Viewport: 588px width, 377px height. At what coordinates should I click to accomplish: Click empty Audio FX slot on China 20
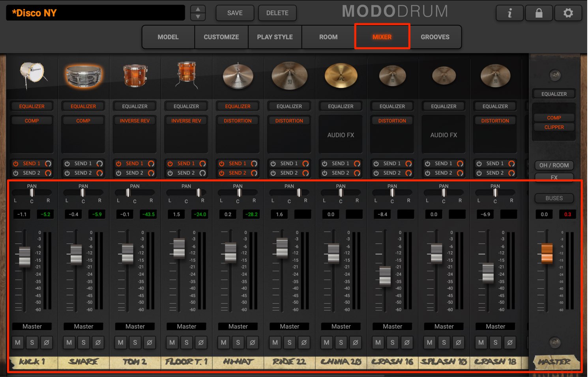[341, 135]
